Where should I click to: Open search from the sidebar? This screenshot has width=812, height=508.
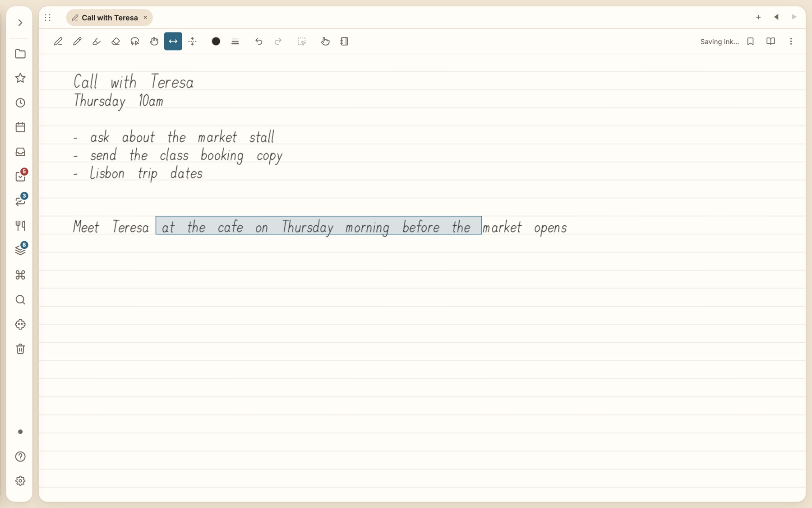point(20,300)
